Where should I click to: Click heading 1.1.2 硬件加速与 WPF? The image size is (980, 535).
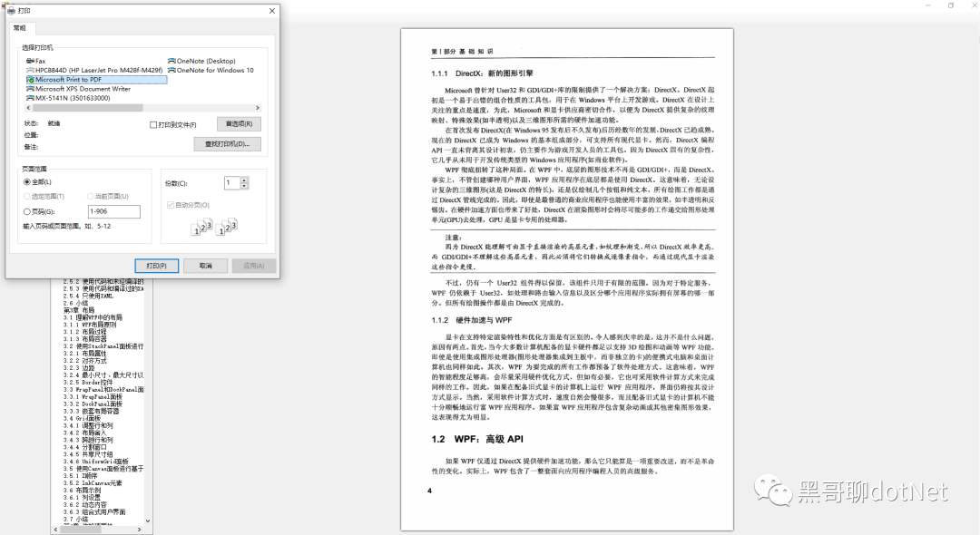pyautogui.click(x=472, y=320)
